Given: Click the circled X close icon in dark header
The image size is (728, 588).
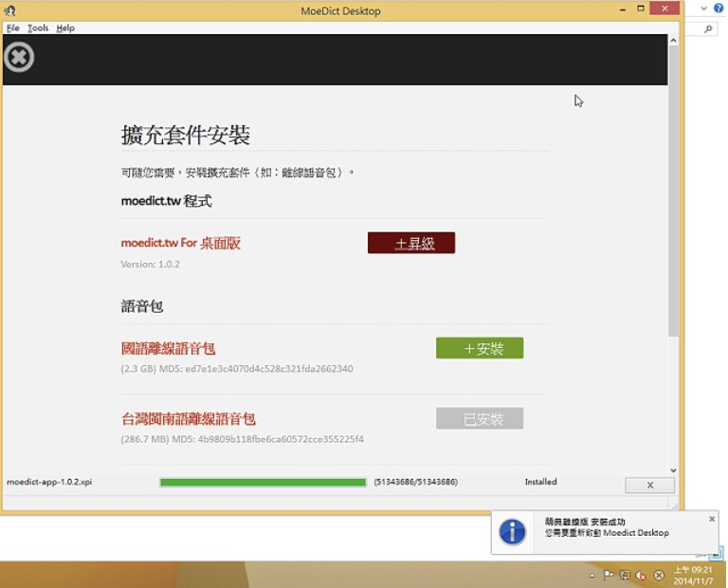Looking at the screenshot, I should click(x=19, y=57).
